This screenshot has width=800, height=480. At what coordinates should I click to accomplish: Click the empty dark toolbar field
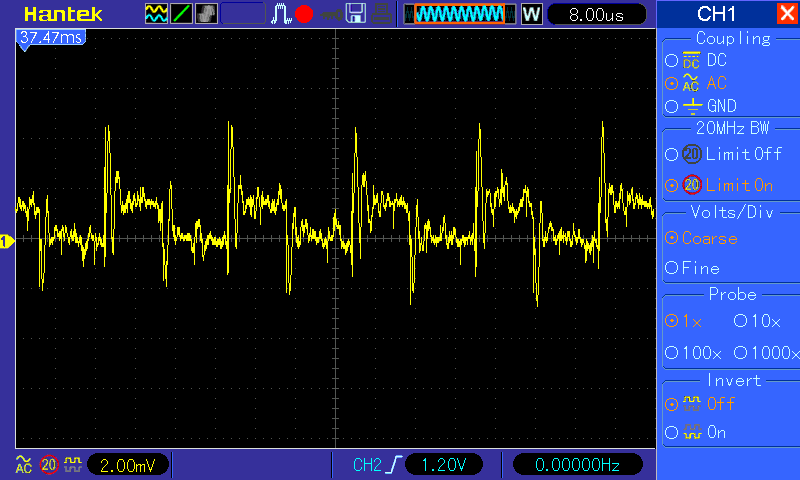click(x=243, y=14)
